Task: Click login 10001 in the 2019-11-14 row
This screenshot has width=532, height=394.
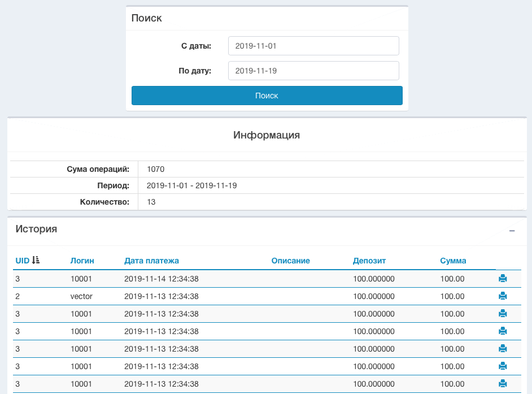Action: [x=81, y=279]
